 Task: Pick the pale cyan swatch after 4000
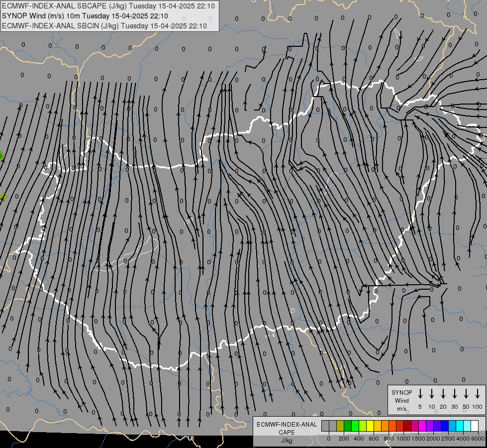coord(467,426)
